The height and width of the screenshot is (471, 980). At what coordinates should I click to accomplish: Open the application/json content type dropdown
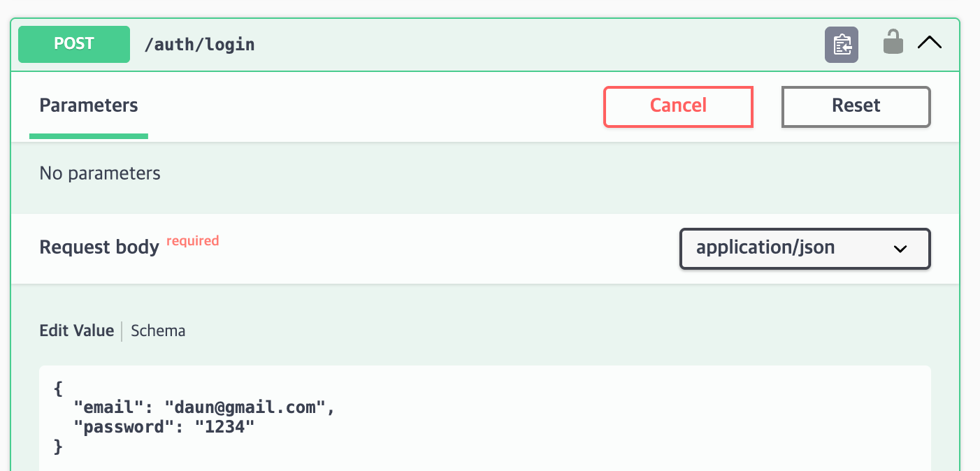click(805, 249)
